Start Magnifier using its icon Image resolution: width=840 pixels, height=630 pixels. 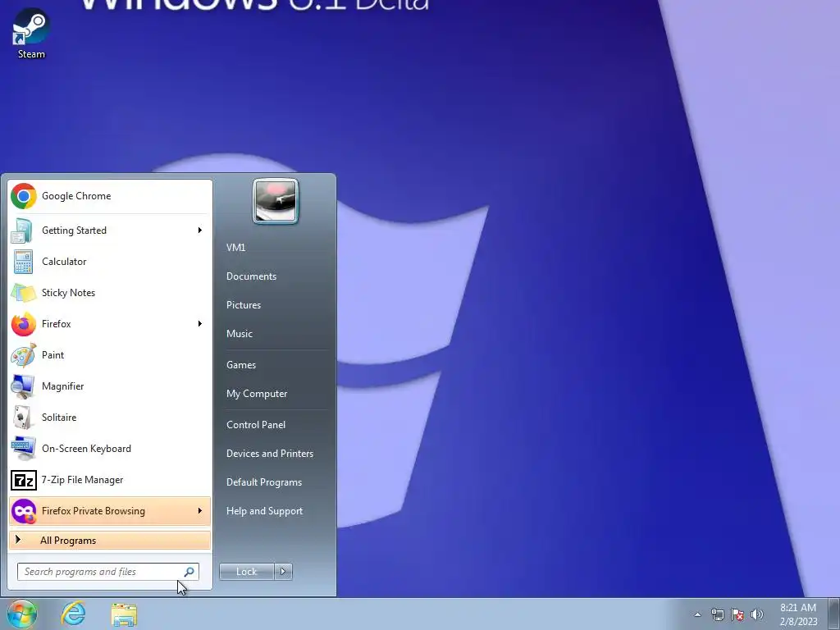pyautogui.click(x=23, y=386)
